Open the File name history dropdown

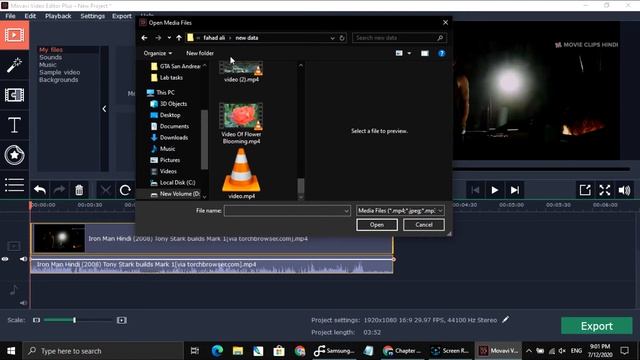tap(346, 211)
